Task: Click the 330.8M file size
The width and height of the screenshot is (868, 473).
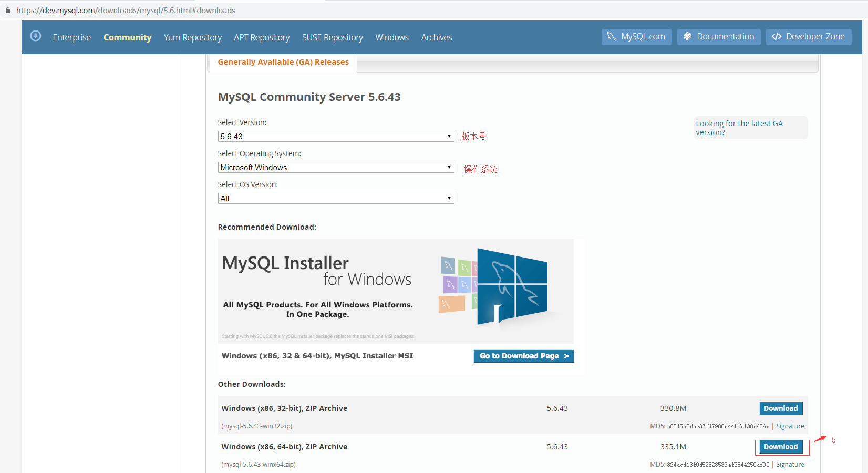Action: pyautogui.click(x=673, y=408)
